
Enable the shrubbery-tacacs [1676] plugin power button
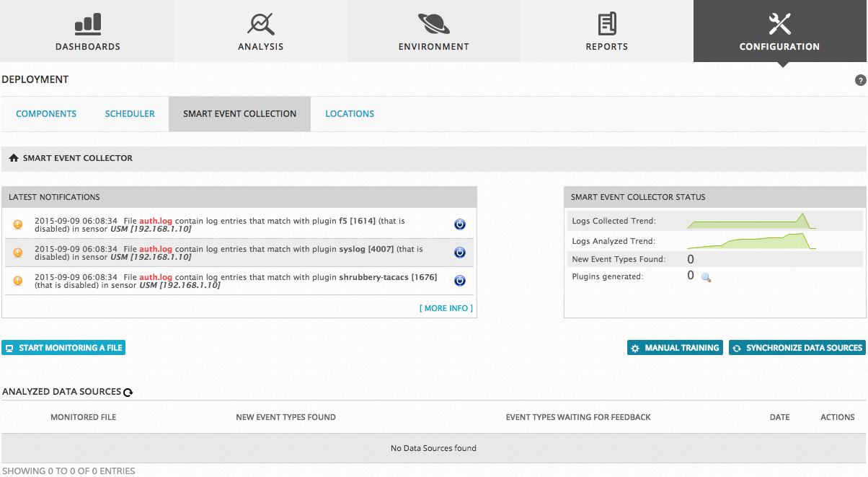tap(460, 281)
